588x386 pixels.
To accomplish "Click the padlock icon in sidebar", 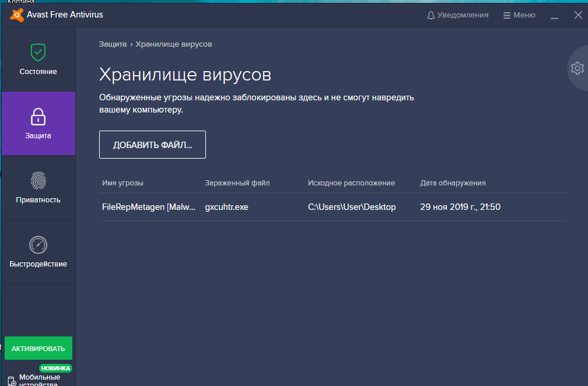I will tap(38, 117).
